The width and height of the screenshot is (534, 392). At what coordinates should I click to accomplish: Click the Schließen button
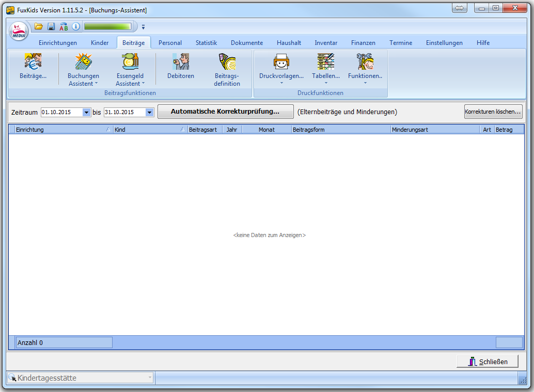pyautogui.click(x=487, y=362)
